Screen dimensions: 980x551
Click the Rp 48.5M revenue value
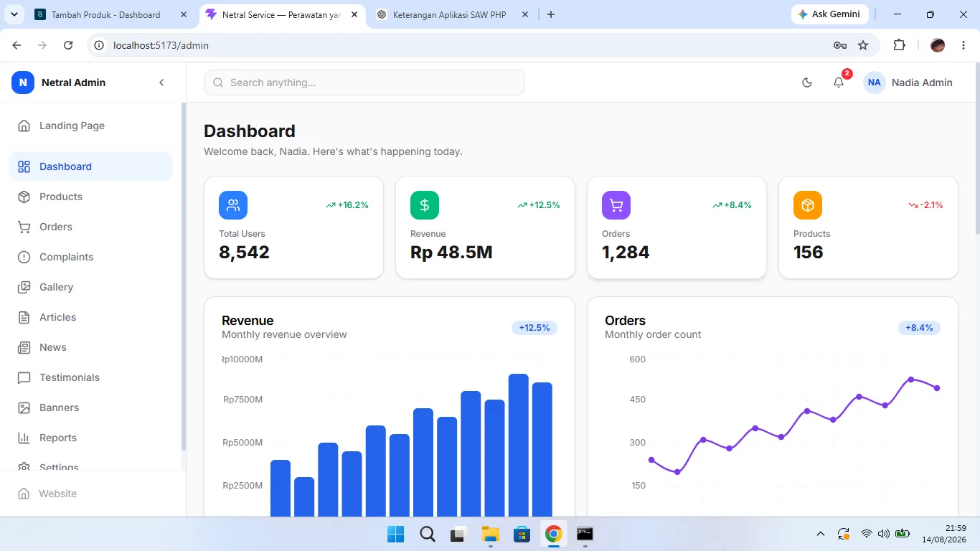[x=451, y=253]
